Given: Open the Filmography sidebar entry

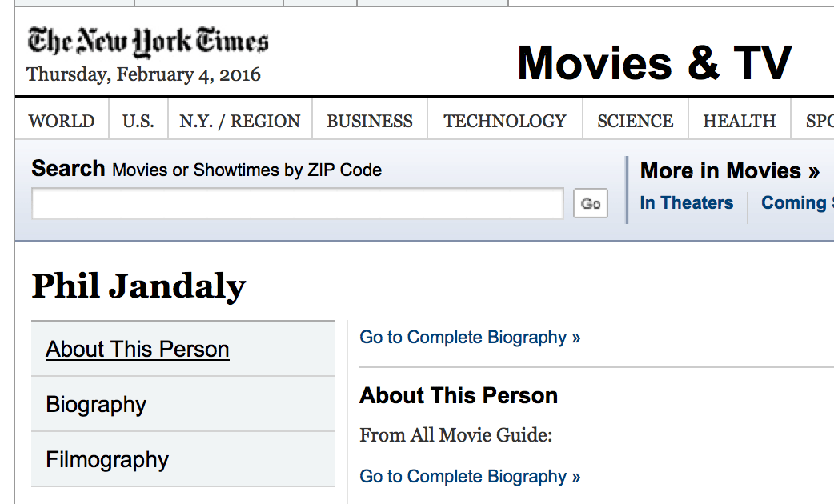Looking at the screenshot, I should (x=106, y=460).
